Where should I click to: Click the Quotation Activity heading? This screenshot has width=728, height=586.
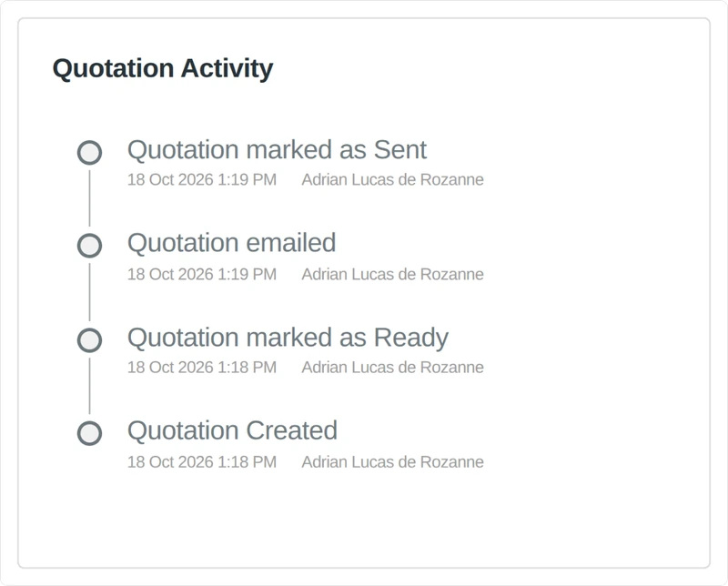point(163,69)
